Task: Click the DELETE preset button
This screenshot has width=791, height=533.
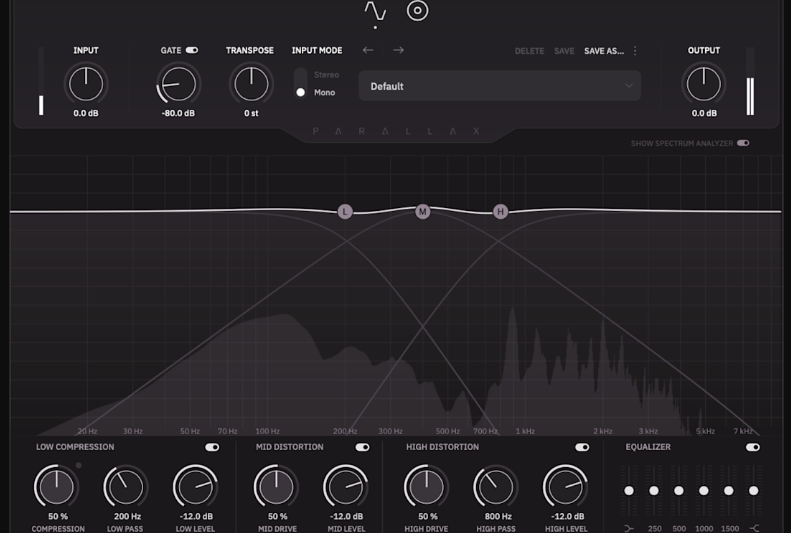Action: tap(529, 51)
